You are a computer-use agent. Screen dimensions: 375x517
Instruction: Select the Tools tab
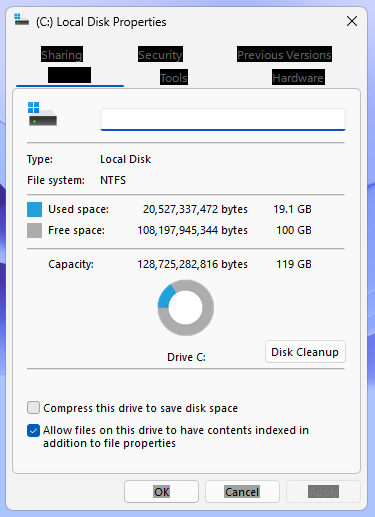174,77
